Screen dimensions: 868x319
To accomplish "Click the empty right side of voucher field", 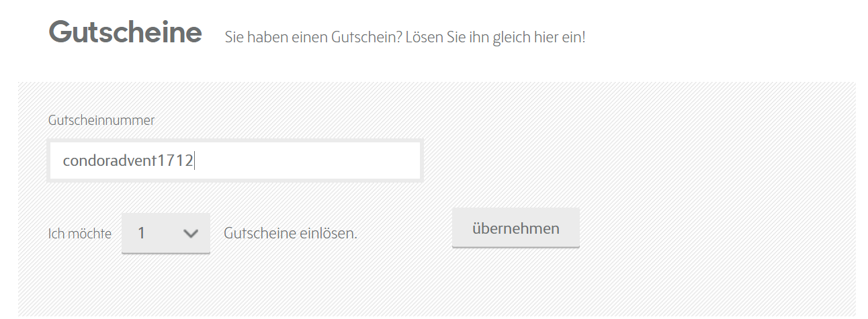I will click(x=309, y=161).
